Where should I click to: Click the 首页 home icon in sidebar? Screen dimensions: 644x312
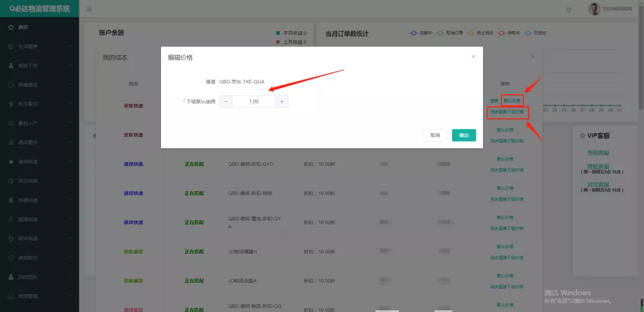[x=11, y=27]
